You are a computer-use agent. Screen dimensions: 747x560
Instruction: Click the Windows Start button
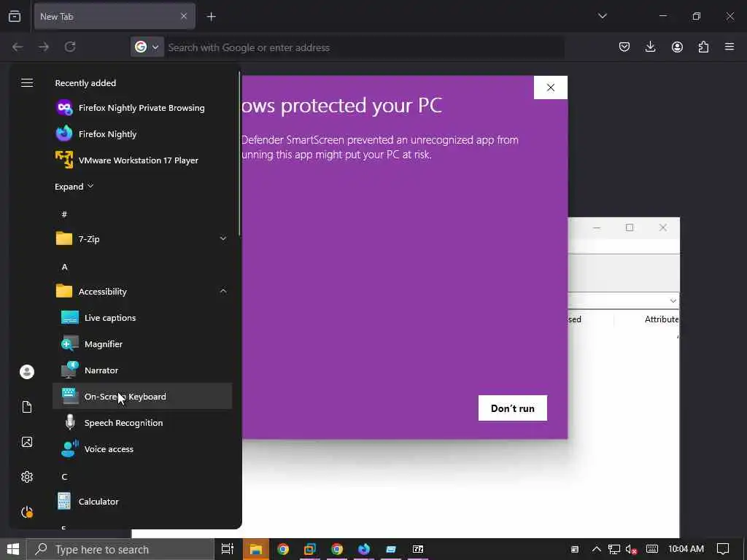click(13, 549)
